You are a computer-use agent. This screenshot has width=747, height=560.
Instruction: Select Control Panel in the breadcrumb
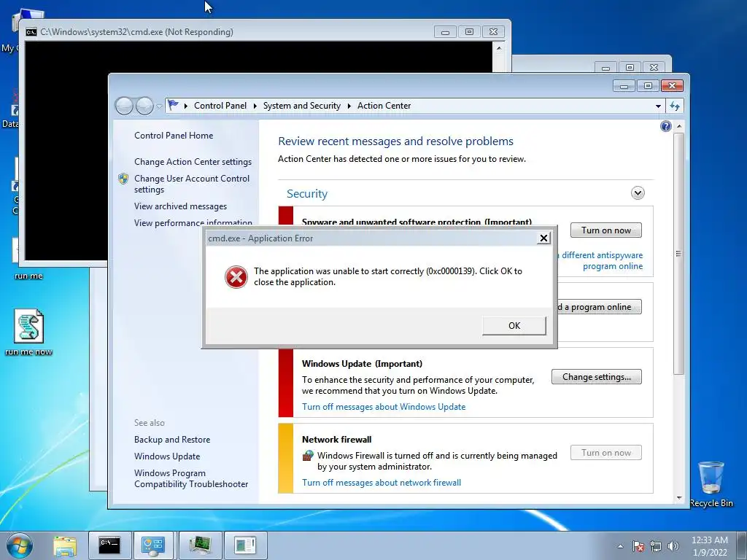pos(220,106)
